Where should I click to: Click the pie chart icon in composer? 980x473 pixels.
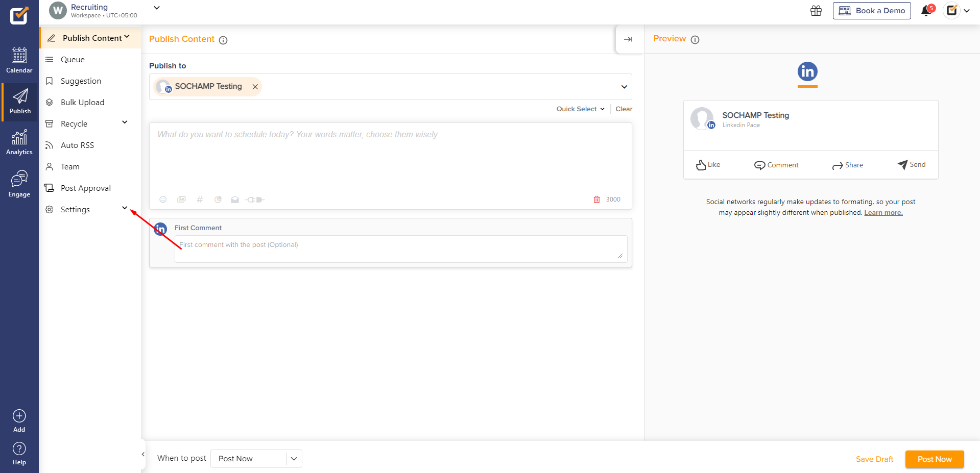[218, 200]
